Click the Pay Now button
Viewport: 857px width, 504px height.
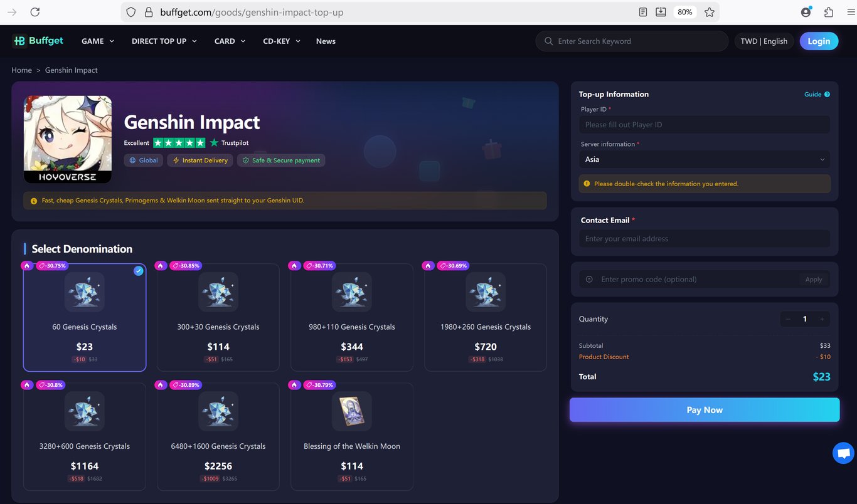(705, 410)
